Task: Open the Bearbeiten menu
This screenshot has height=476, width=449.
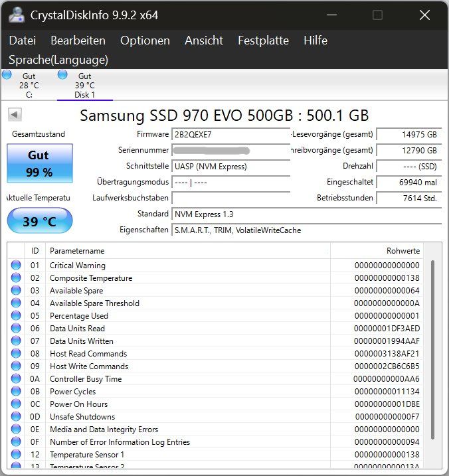Action: [x=78, y=40]
